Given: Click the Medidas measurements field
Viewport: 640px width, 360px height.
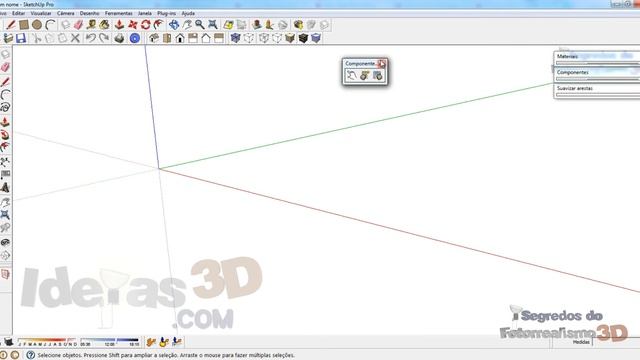Looking at the screenshot, I should coord(616,342).
